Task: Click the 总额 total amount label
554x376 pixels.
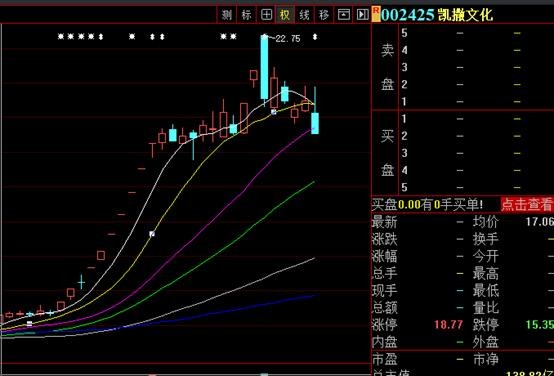Action: (x=385, y=308)
